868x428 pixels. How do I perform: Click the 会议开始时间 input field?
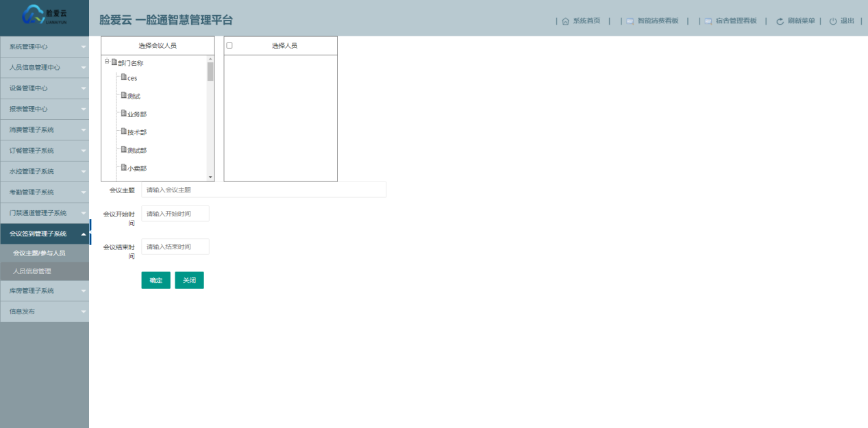pyautogui.click(x=175, y=214)
